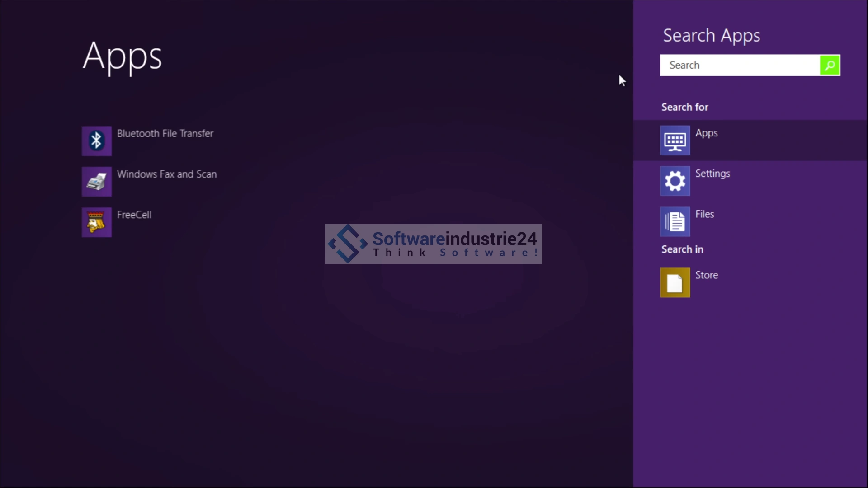The width and height of the screenshot is (868, 488).
Task: Launch FreeCell using the king card icon
Action: [x=96, y=222]
